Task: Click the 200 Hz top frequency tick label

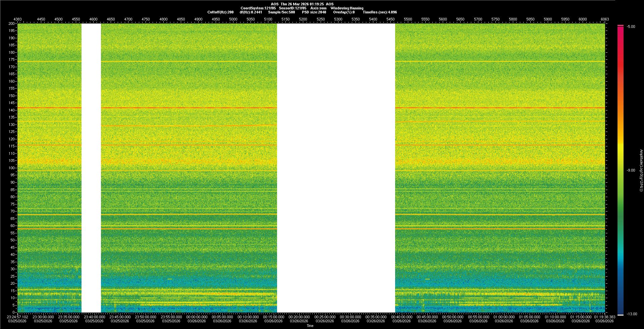Action: point(11,23)
